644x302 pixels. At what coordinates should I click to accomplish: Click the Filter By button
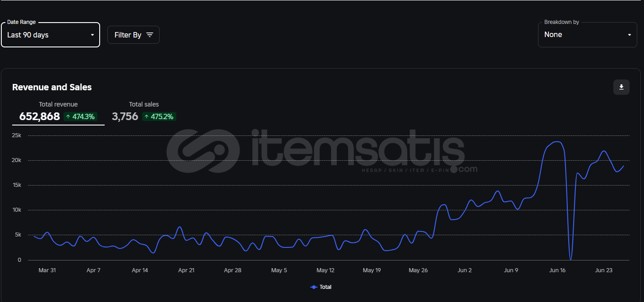coord(133,35)
